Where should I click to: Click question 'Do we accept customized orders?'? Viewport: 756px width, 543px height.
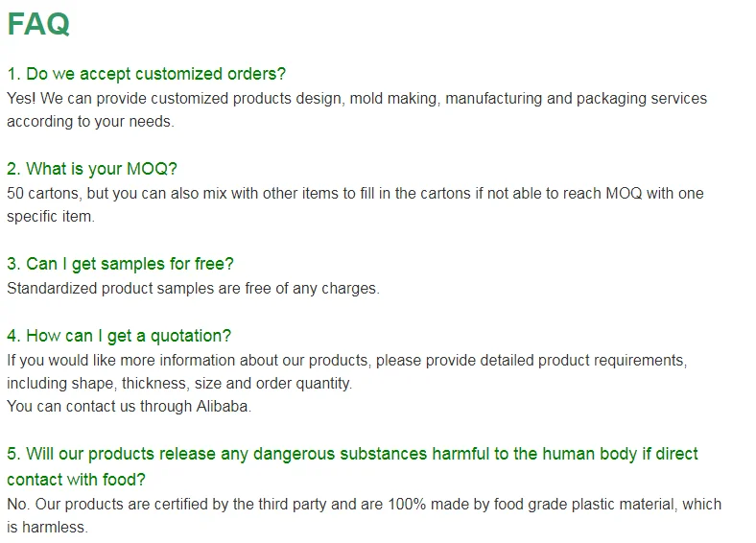point(146,74)
